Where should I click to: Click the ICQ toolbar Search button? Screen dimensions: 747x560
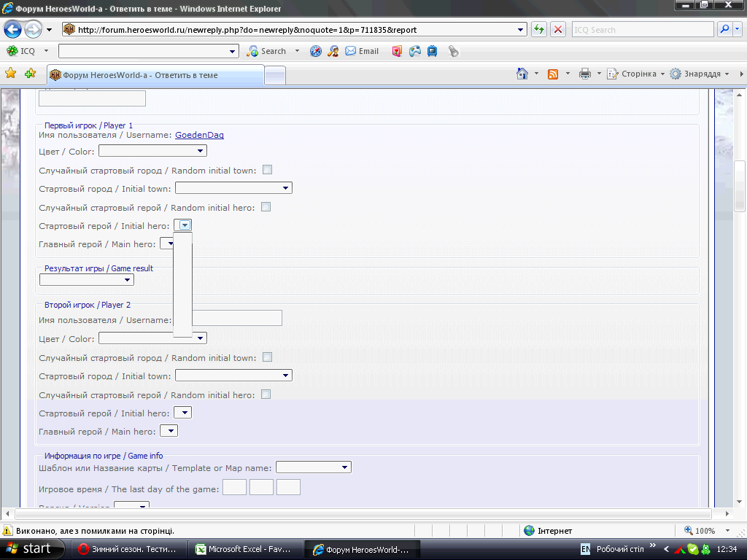tap(267, 51)
